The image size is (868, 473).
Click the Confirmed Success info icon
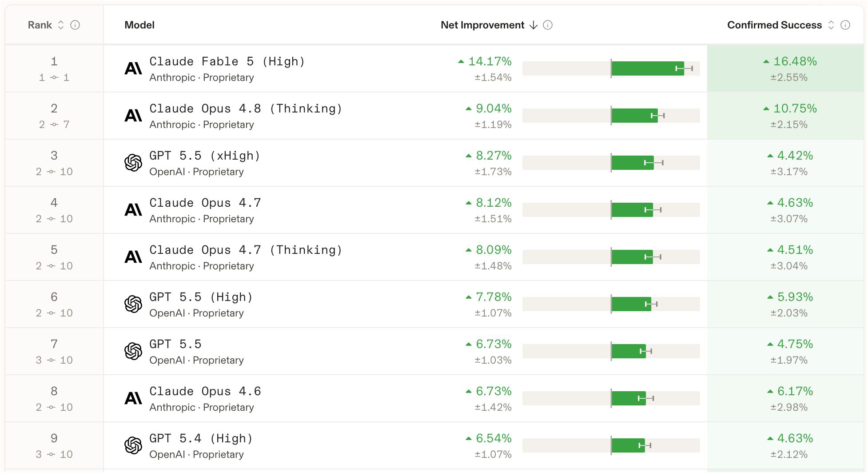[845, 25]
